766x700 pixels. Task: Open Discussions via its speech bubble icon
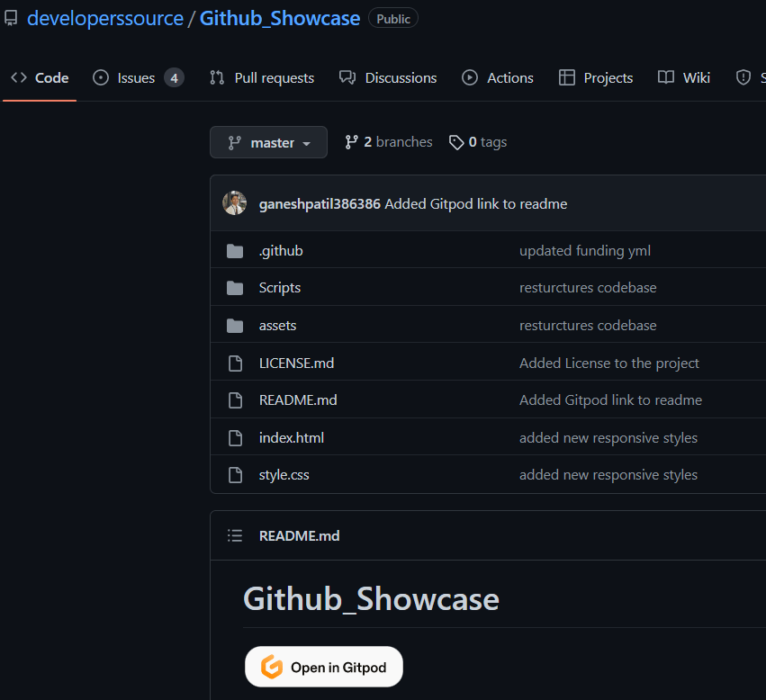click(347, 77)
